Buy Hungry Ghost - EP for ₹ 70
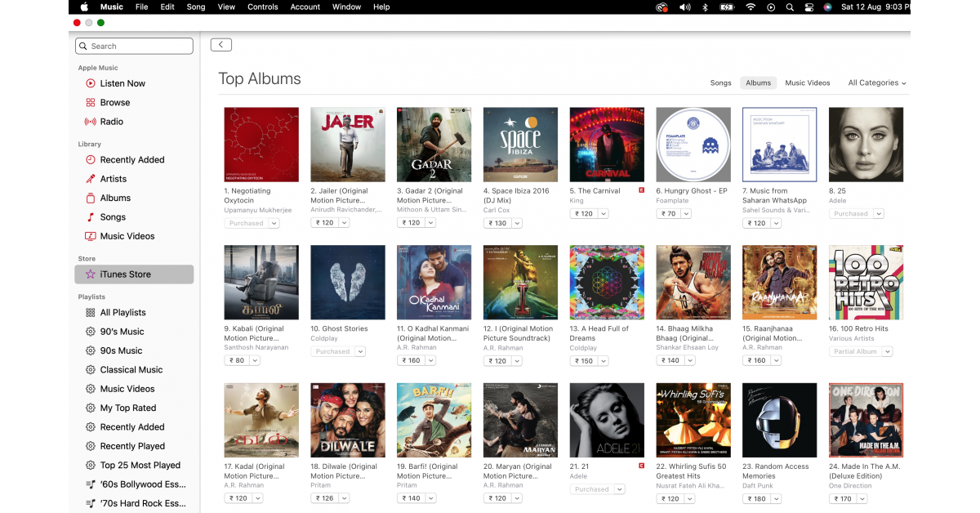 [x=670, y=214]
